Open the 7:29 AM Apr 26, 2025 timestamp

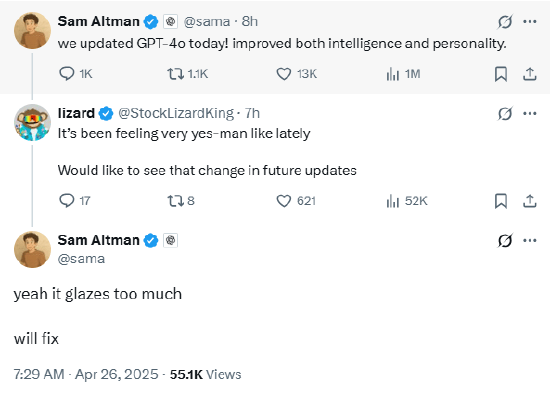[86, 374]
